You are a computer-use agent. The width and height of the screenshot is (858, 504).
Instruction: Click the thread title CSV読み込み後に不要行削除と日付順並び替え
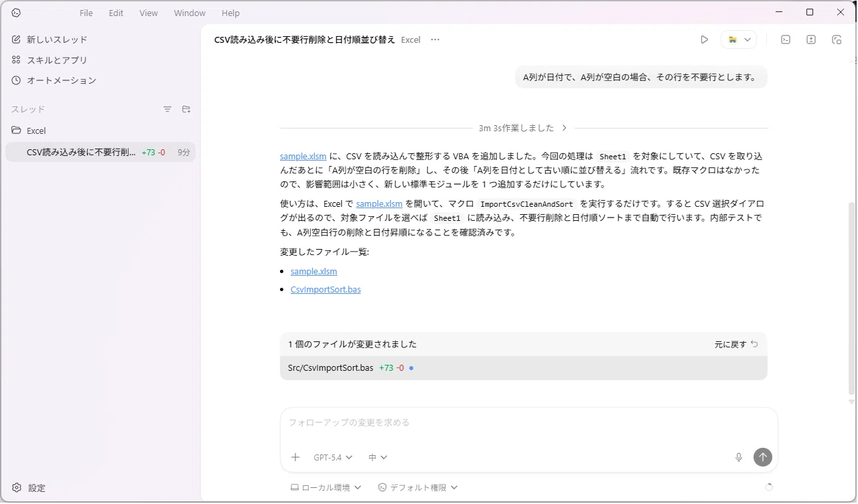point(305,39)
